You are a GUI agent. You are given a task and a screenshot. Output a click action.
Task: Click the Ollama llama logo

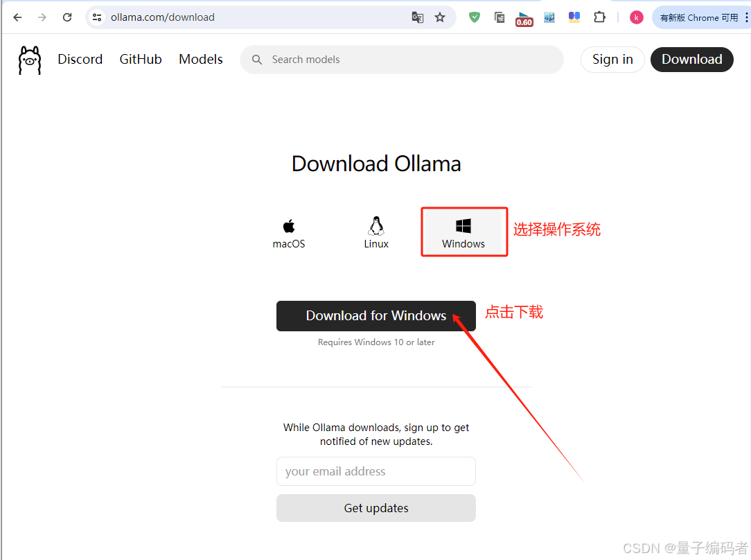pyautogui.click(x=30, y=60)
